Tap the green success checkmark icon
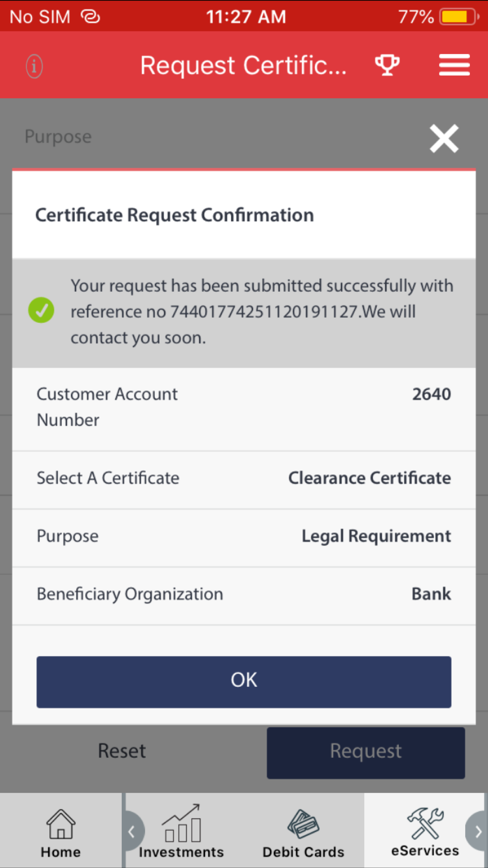The image size is (488, 868). (x=41, y=311)
